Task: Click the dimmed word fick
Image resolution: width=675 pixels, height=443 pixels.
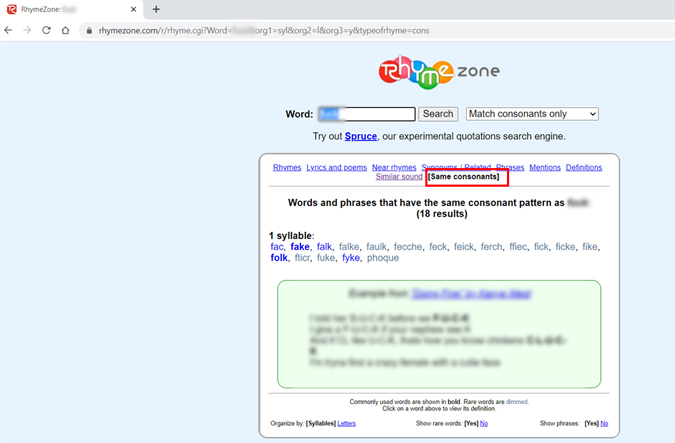Action: click(541, 247)
